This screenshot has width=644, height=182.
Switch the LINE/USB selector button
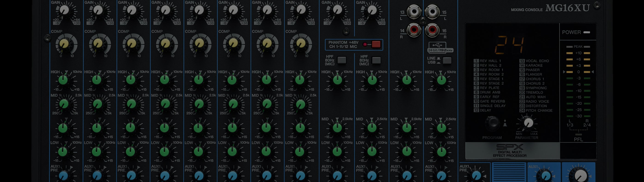click(447, 60)
